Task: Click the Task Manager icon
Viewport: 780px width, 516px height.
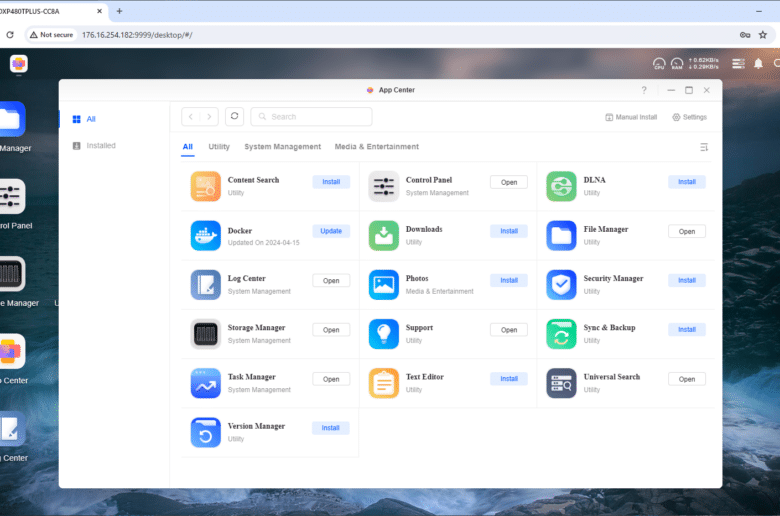Action: [x=205, y=383]
